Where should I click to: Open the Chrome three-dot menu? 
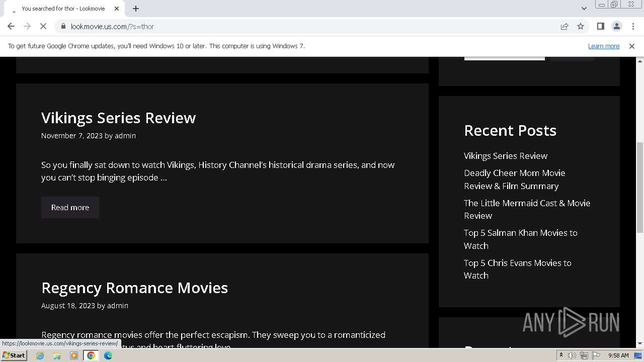coord(633,26)
